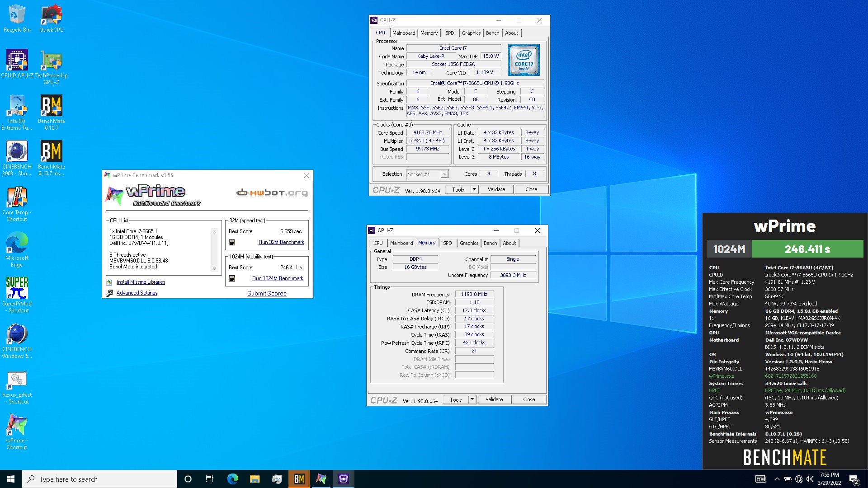Open notification center icon

click(854, 479)
